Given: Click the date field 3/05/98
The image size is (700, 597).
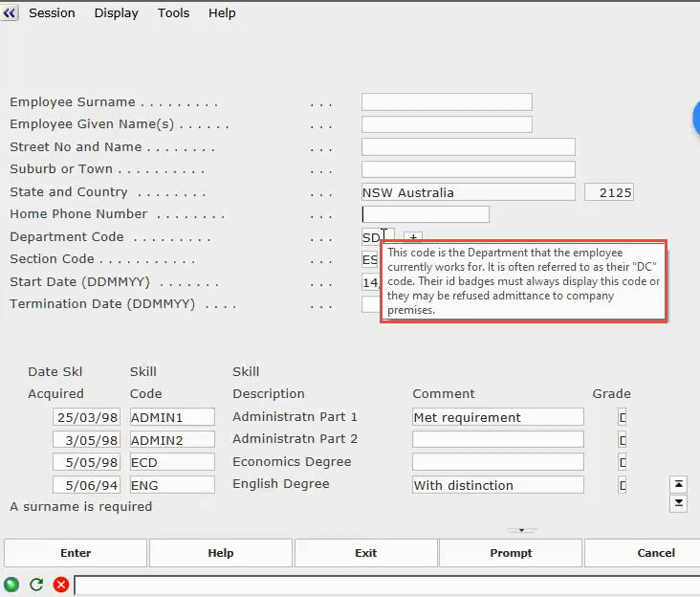Looking at the screenshot, I should point(86,439).
